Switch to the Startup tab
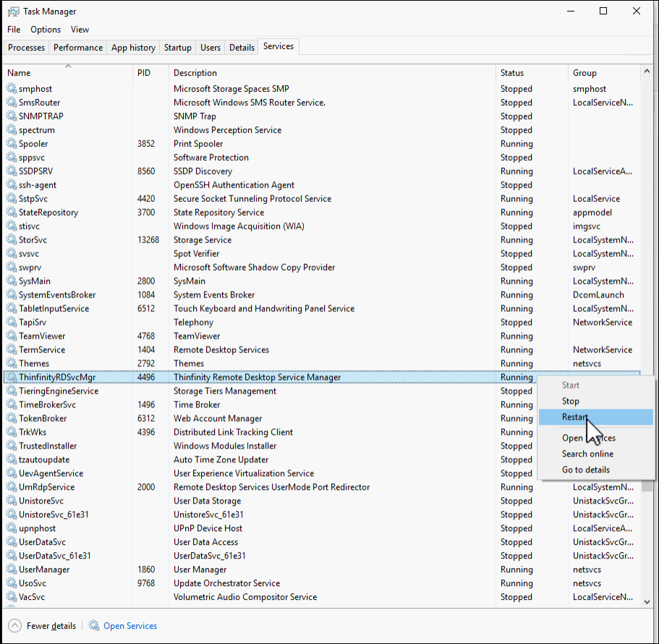This screenshot has width=659, height=644. pyautogui.click(x=177, y=47)
